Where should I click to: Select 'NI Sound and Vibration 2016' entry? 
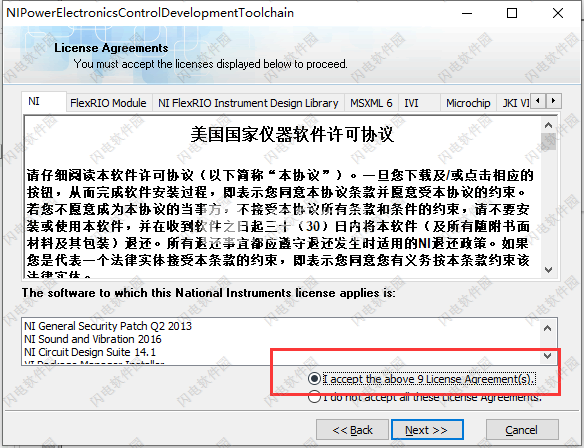93,339
